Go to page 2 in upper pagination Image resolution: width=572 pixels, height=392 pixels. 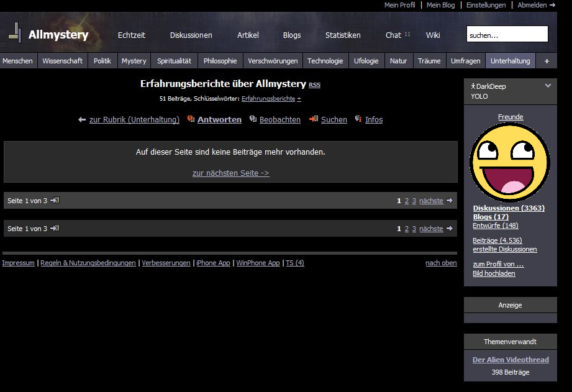pos(407,201)
